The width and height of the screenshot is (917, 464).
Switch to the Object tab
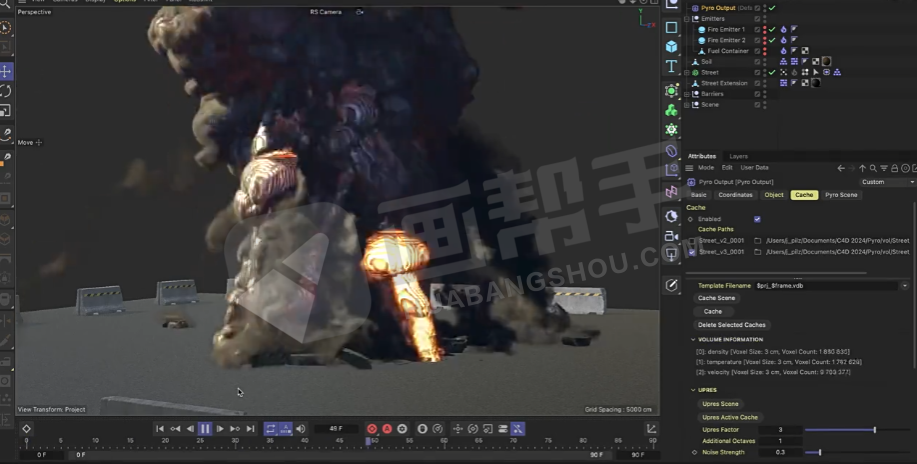[x=774, y=195]
